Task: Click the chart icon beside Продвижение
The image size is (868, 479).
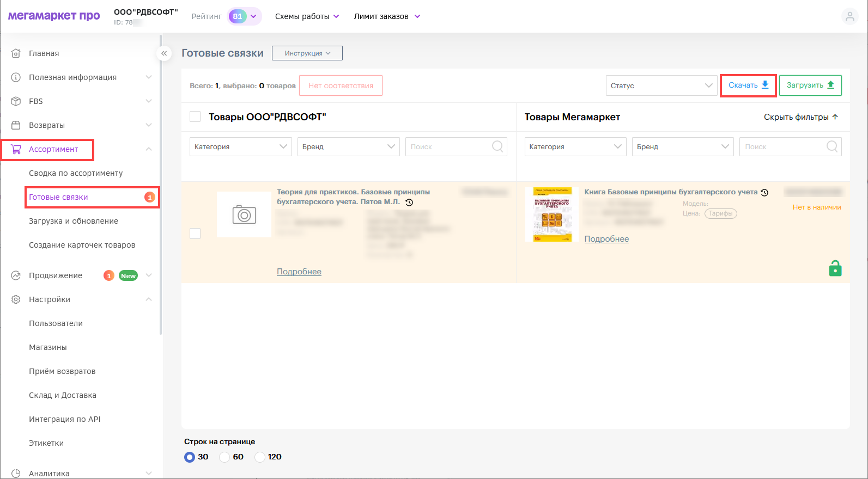Action: tap(16, 275)
